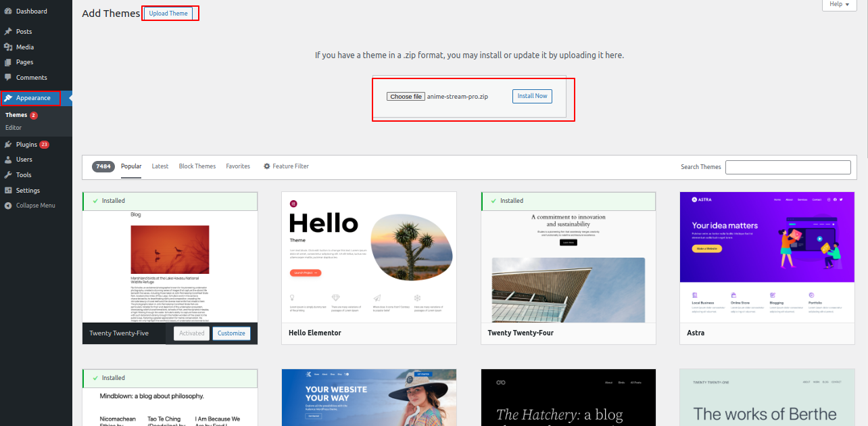This screenshot has width=868, height=426.
Task: Open Media via its sidebar icon
Action: click(x=8, y=47)
